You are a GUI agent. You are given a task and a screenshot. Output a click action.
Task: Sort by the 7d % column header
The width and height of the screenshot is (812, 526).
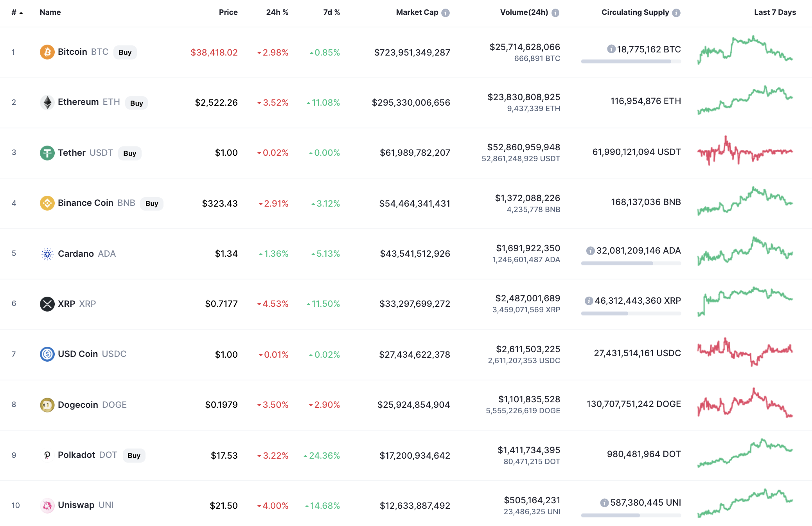[331, 13]
